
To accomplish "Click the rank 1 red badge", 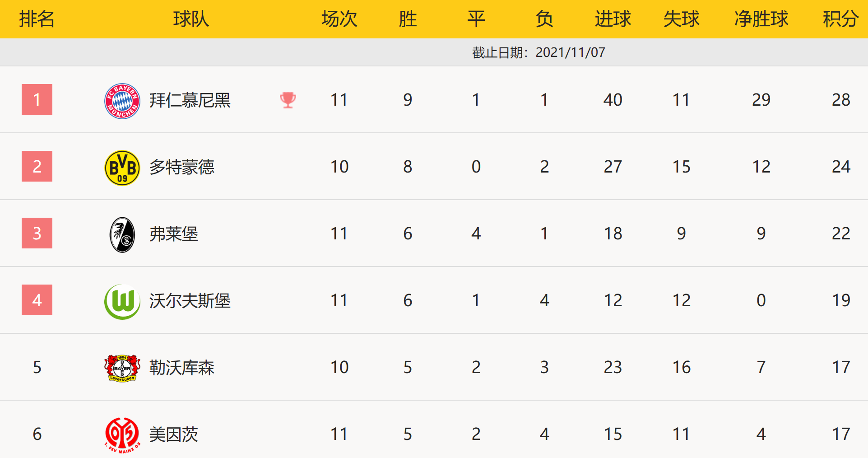I will [37, 99].
